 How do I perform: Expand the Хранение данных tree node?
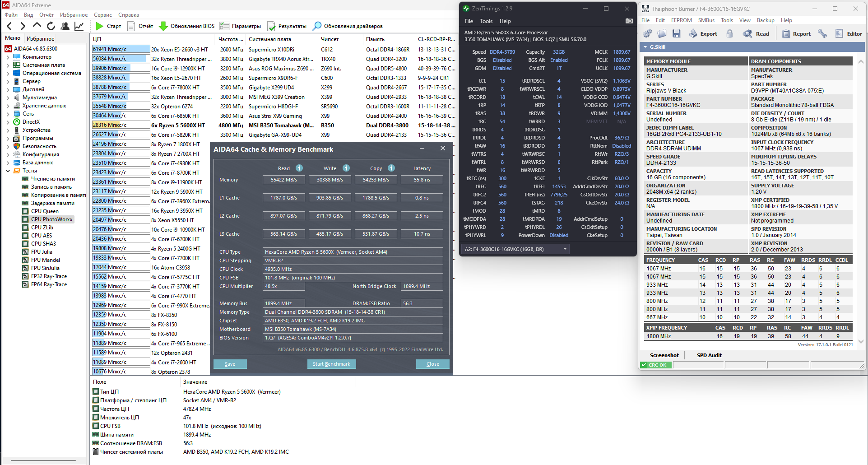click(x=8, y=106)
